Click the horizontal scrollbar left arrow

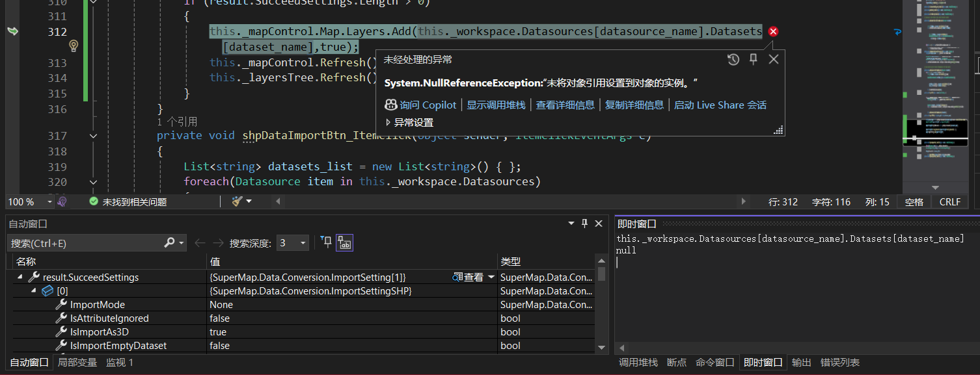coord(279,202)
